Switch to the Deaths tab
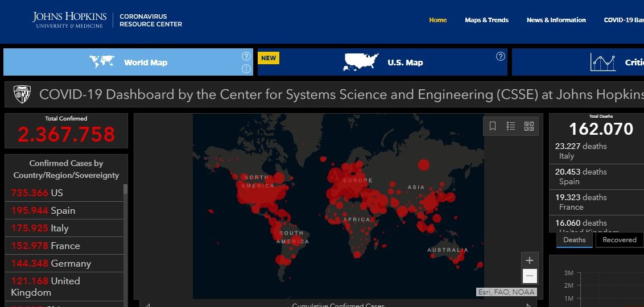644x307 pixels. coord(574,240)
